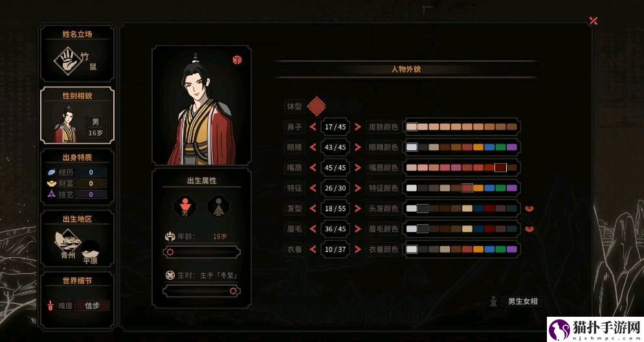Viewport: 644px width, 342px height.
Task: Open the 出身特质 tab
Action: tap(77, 177)
